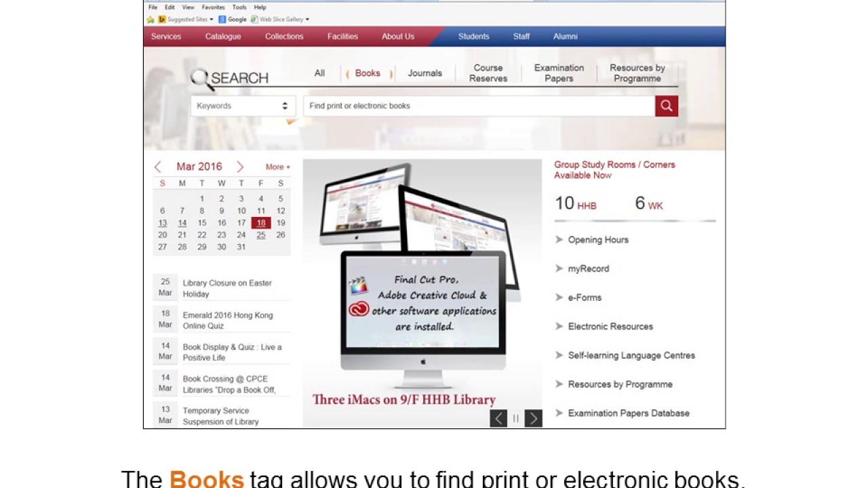The width and height of the screenshot is (868, 488).
Task: Click the arrow icon beside myRecord
Action: [559, 268]
